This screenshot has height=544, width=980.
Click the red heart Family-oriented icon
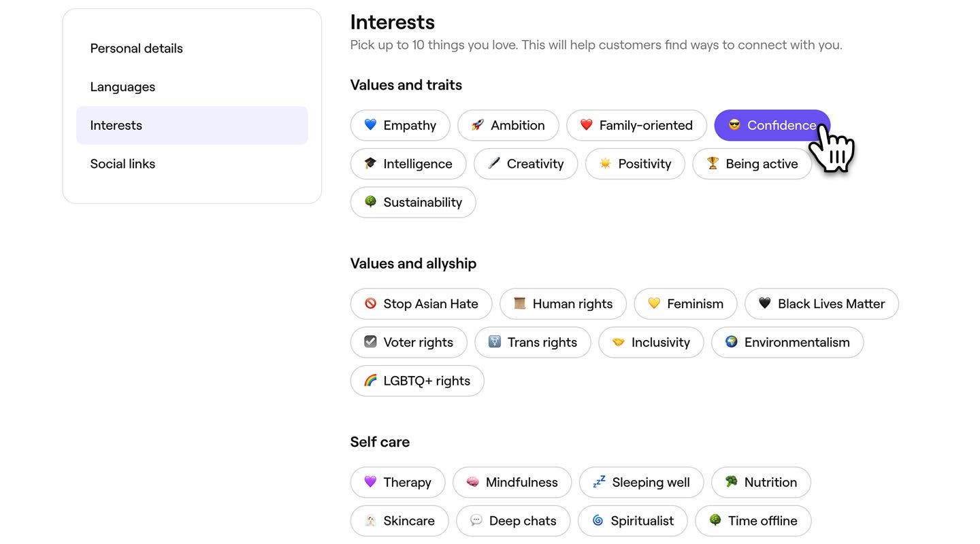[x=587, y=125]
